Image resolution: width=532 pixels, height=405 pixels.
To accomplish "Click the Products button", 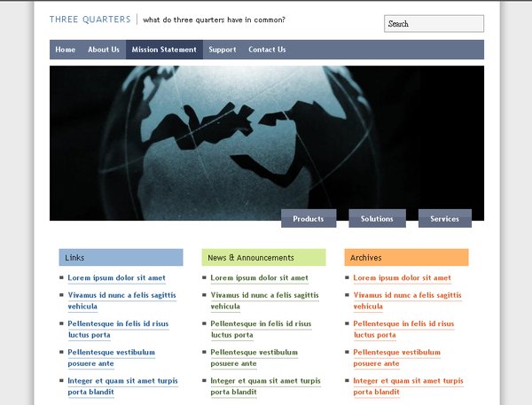I will [309, 219].
